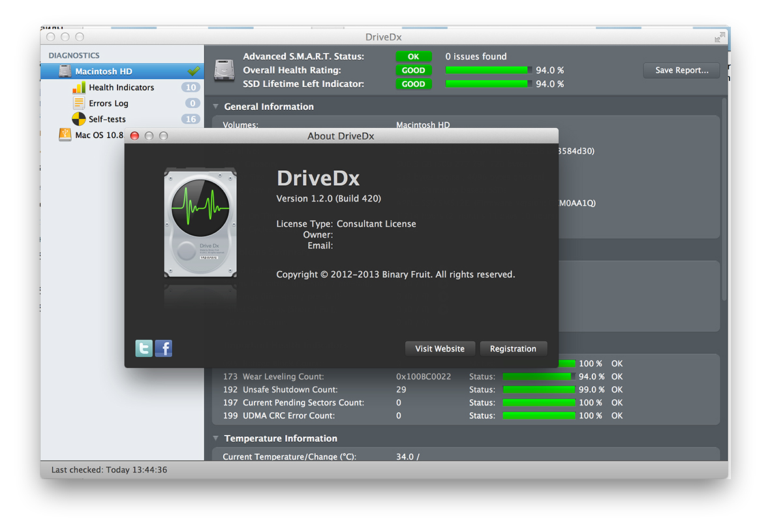Click the DIAGNOSTICS sidebar header
This screenshot has width=770, height=532.
point(74,55)
